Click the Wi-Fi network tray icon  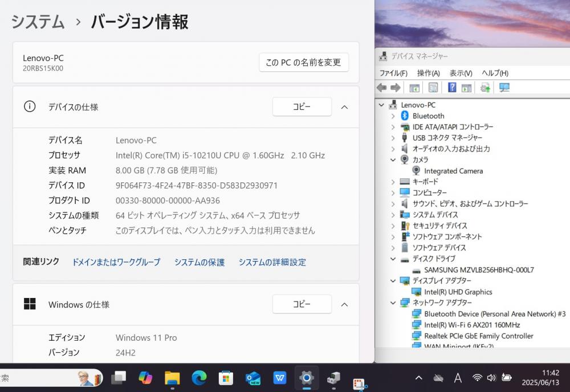click(x=477, y=378)
